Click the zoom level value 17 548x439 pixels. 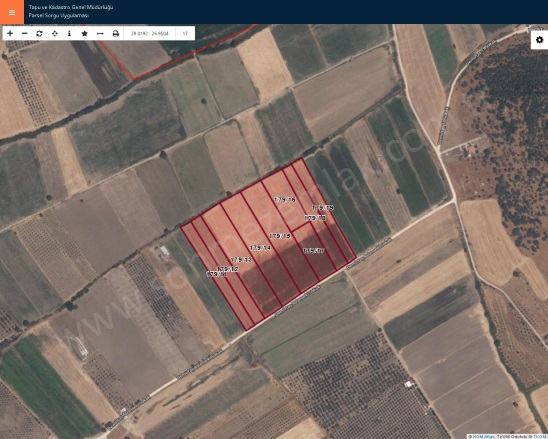[185, 34]
